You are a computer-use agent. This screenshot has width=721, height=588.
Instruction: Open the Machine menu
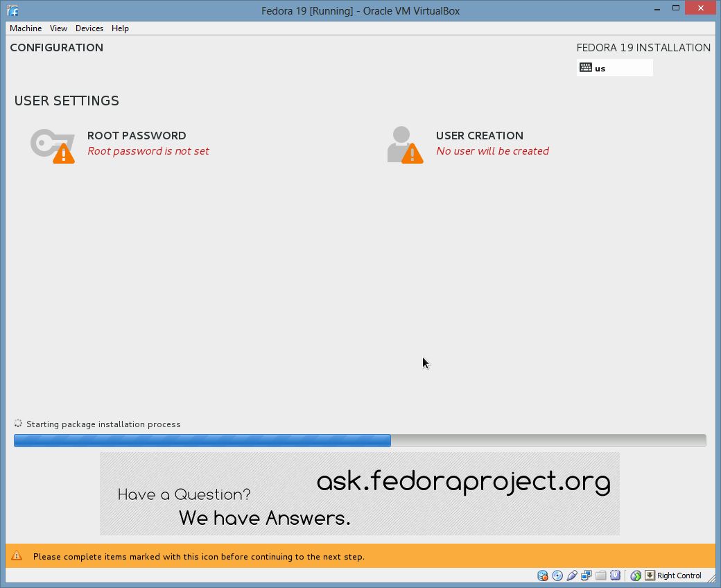coord(26,28)
